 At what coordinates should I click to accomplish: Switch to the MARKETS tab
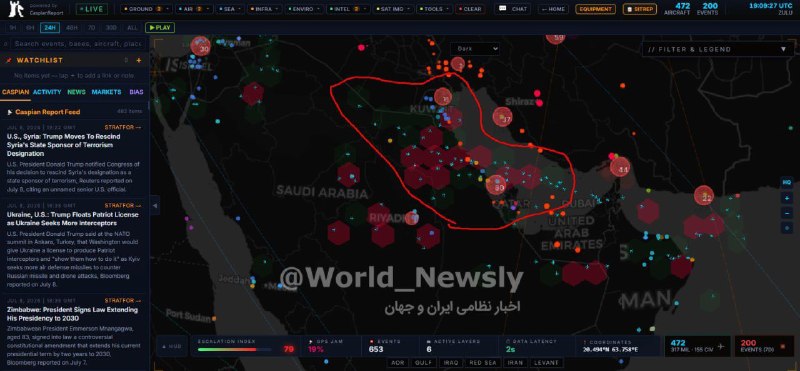(107, 92)
